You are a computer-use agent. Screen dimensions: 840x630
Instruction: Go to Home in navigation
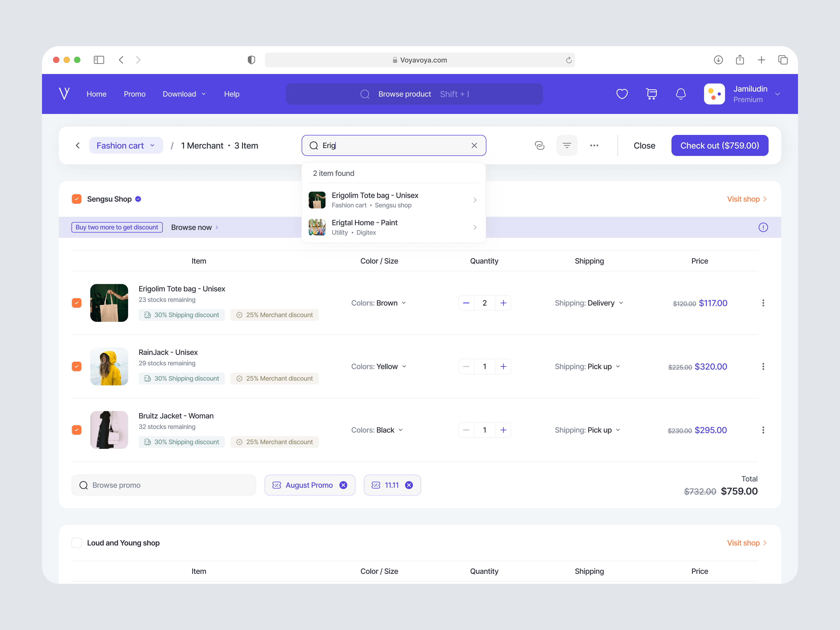tap(96, 94)
